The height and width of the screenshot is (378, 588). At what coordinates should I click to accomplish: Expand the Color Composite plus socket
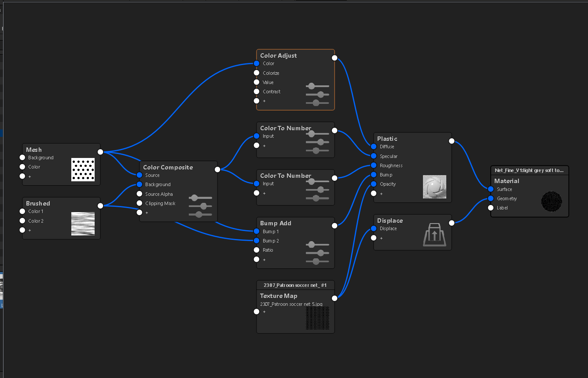[140, 213]
